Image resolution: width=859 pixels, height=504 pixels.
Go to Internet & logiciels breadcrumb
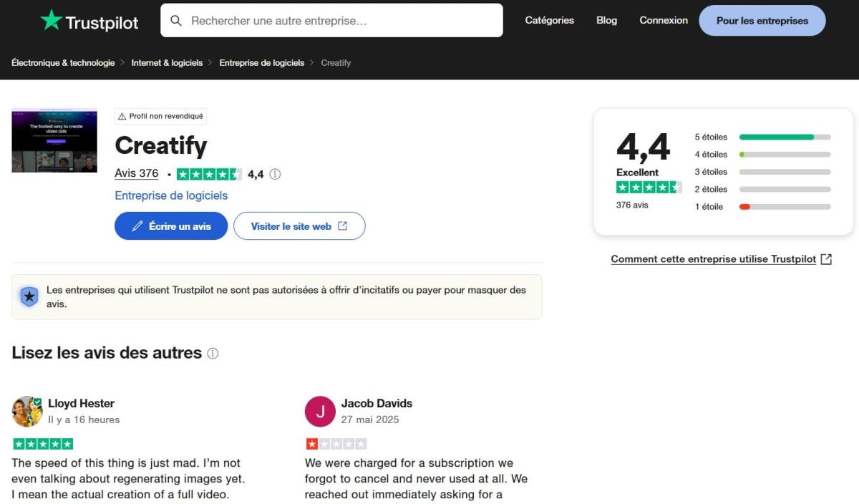pos(167,63)
